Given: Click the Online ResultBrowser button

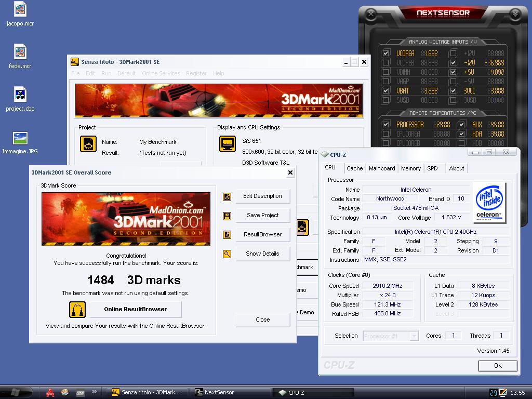Looking at the screenshot, I should point(136,310).
